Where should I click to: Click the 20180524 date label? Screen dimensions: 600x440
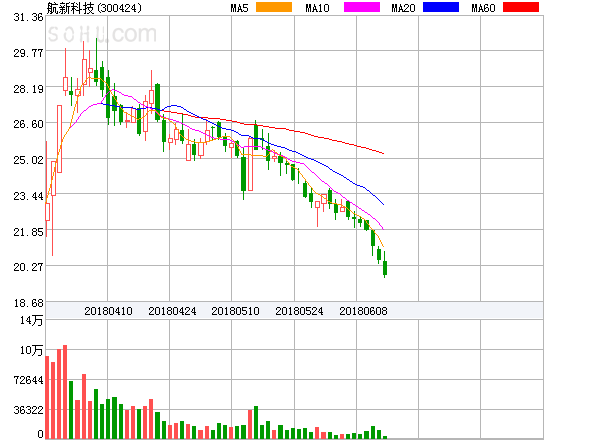(299, 311)
